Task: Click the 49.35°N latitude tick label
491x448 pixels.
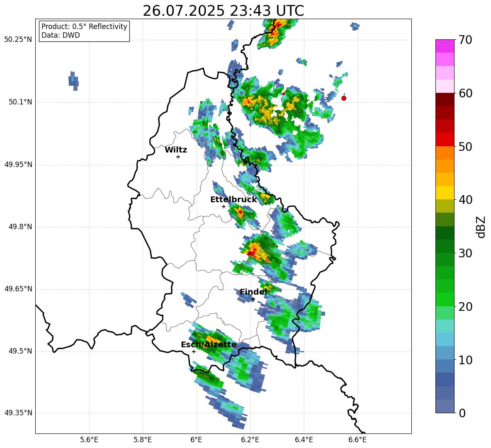Action: 18,413
